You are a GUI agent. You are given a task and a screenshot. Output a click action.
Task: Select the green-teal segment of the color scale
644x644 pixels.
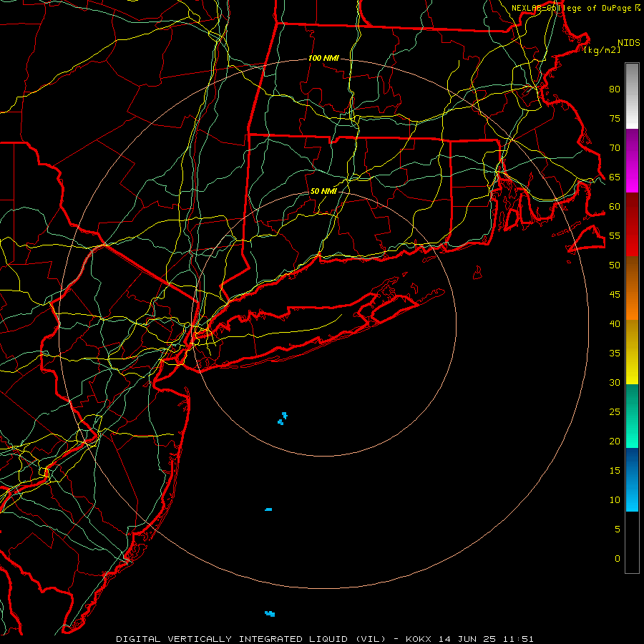coord(632,416)
